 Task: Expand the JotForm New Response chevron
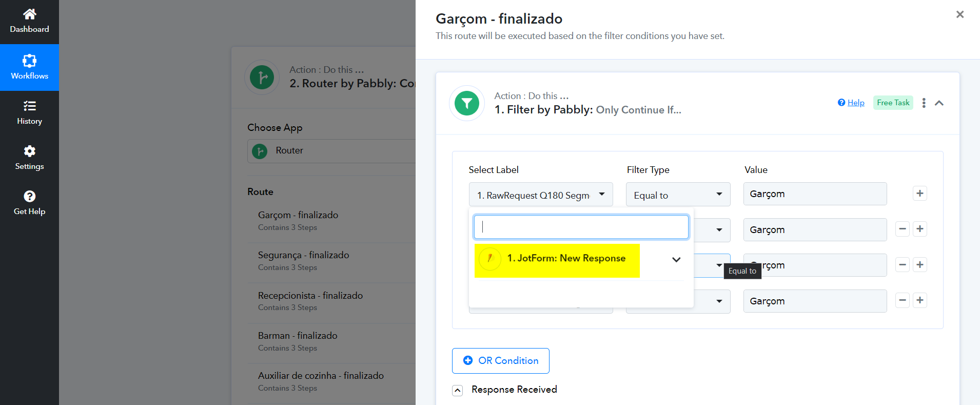click(x=676, y=260)
